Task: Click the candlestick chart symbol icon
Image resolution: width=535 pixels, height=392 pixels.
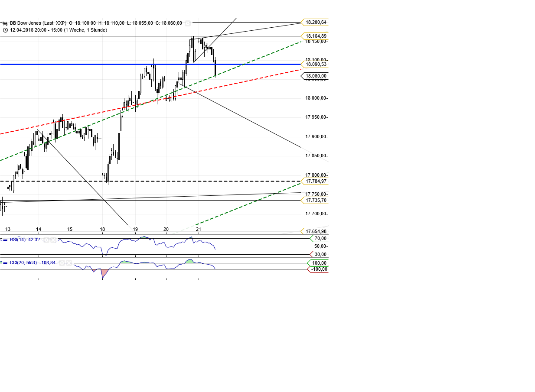Action: [x=5, y=23]
